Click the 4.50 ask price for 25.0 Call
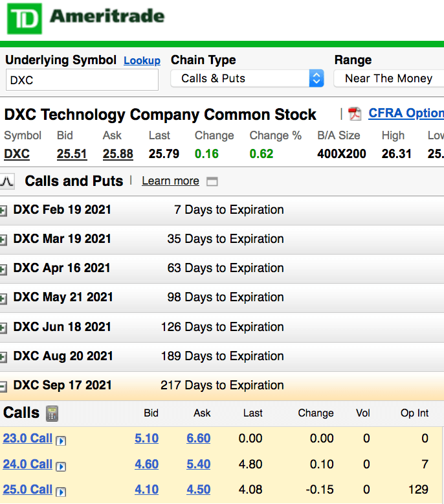Screen dimensions: 444x504 click(x=199, y=490)
